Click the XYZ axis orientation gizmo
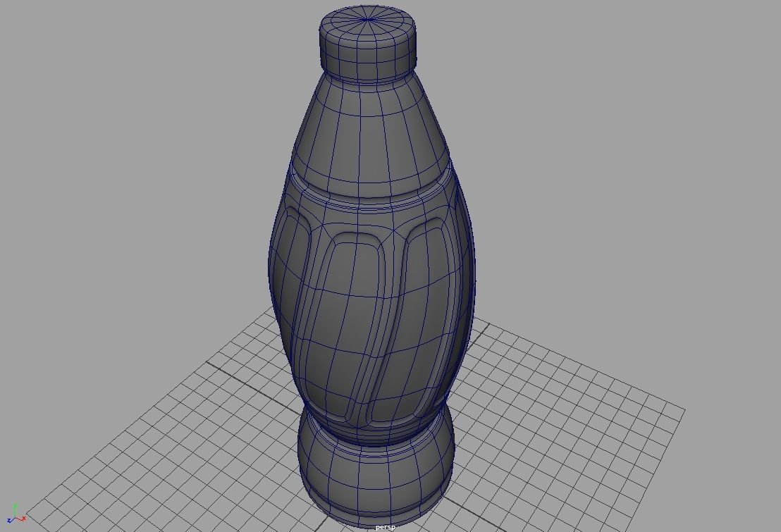781x532 pixels. (16, 514)
